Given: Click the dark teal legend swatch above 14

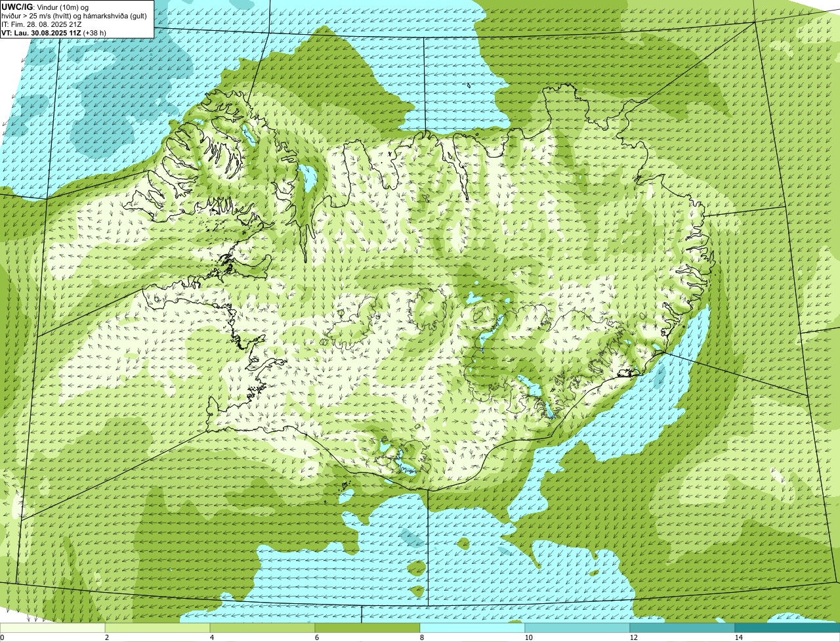Looking at the screenshot, I should point(787,628).
